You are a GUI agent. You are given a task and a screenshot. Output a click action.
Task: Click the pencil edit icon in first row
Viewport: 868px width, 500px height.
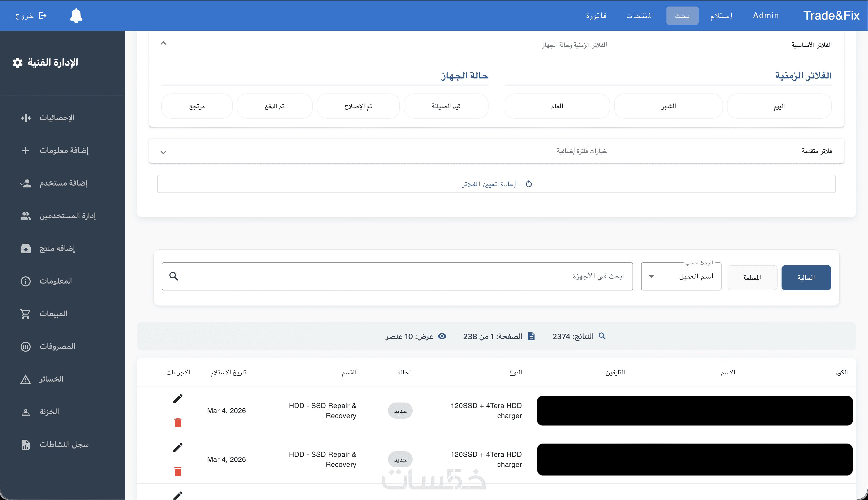click(177, 398)
